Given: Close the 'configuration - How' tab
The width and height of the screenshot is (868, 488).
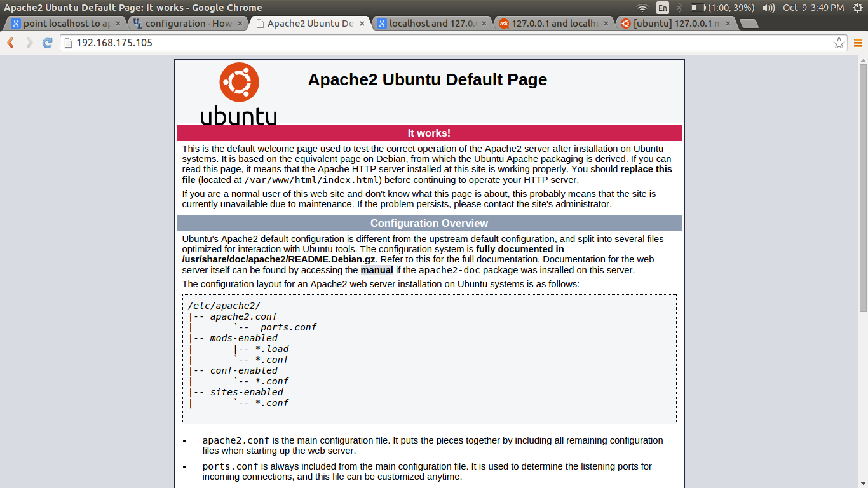Looking at the screenshot, I should tap(240, 24).
